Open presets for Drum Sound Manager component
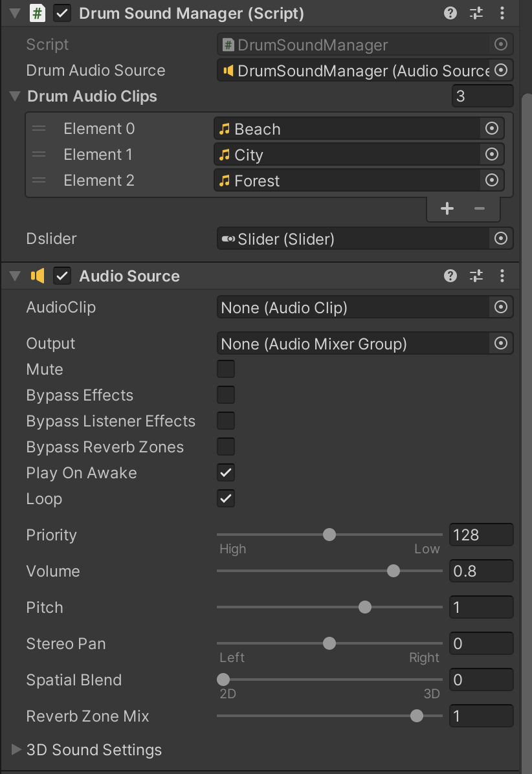Image resolution: width=532 pixels, height=774 pixels. pos(476,14)
